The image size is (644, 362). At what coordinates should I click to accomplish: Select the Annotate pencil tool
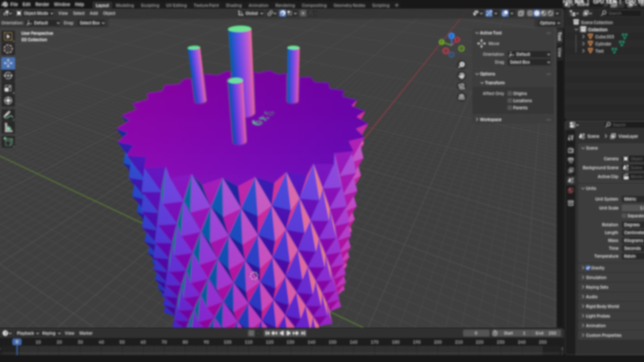[8, 115]
